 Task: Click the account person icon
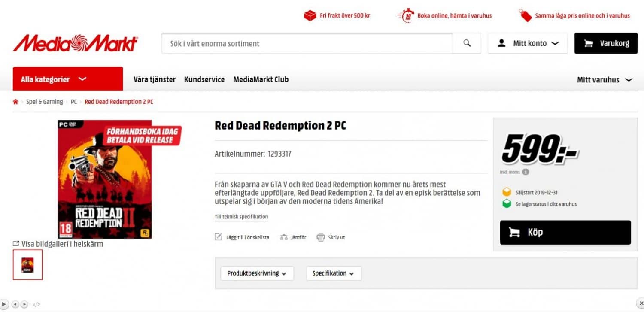501,43
